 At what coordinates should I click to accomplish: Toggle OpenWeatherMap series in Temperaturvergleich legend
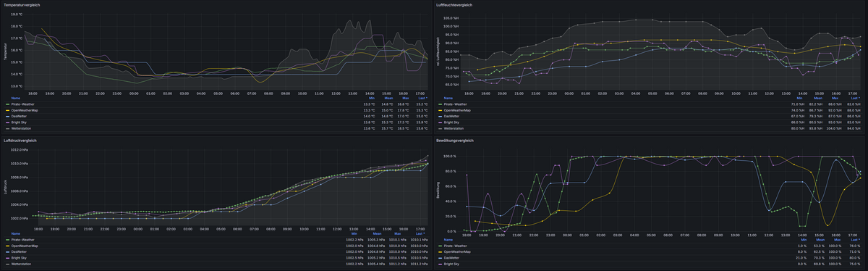click(x=25, y=110)
